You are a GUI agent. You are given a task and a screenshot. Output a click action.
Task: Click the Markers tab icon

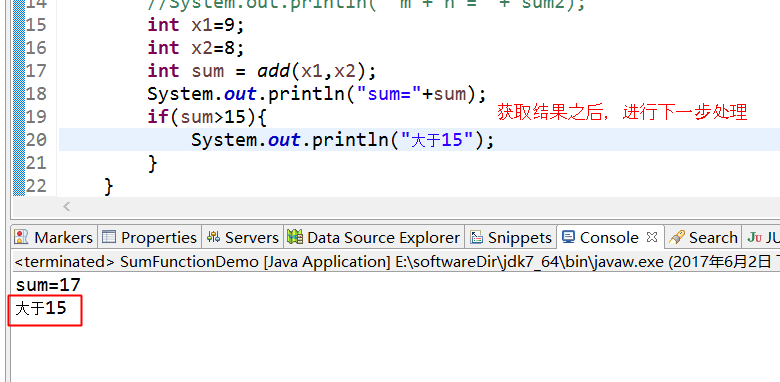point(21,237)
